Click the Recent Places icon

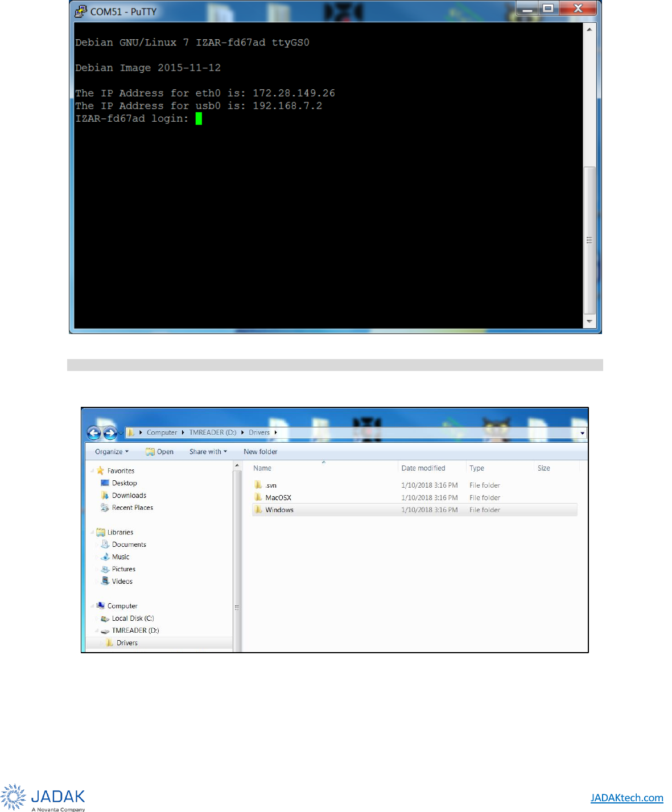pyautogui.click(x=105, y=507)
